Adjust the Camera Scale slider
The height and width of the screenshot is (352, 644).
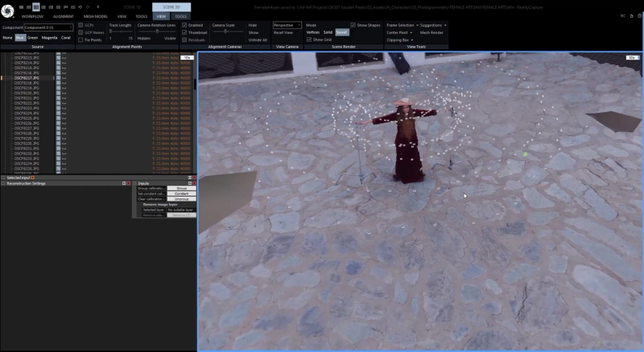point(225,31)
